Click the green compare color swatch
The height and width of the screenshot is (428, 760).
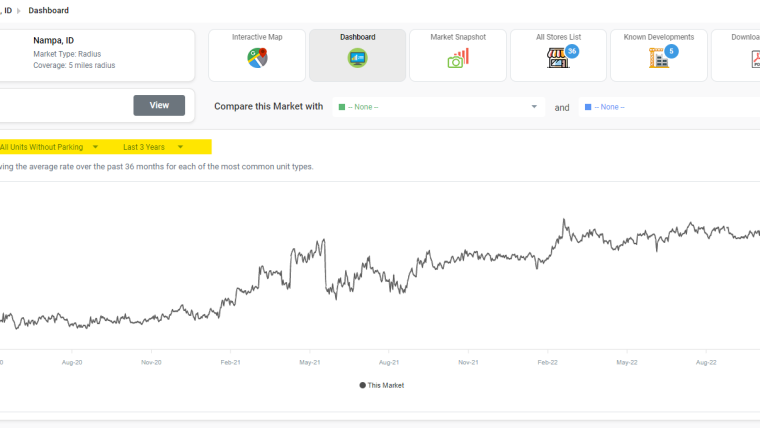point(342,107)
